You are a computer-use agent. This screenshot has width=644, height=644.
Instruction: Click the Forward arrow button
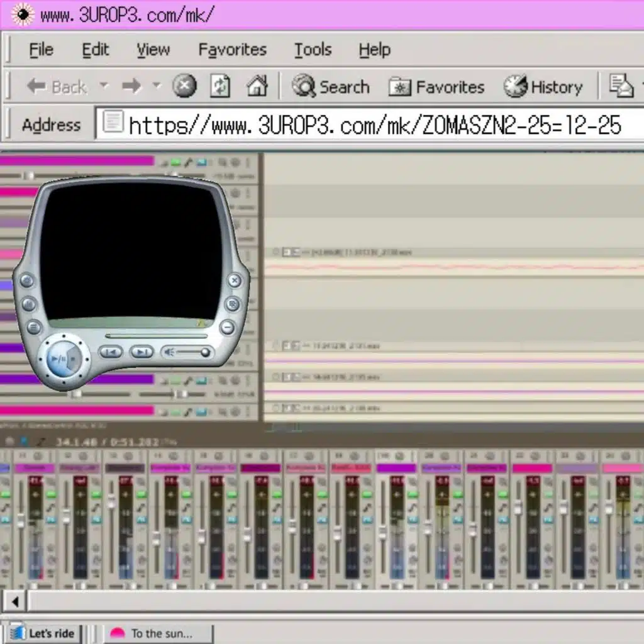pos(131,86)
